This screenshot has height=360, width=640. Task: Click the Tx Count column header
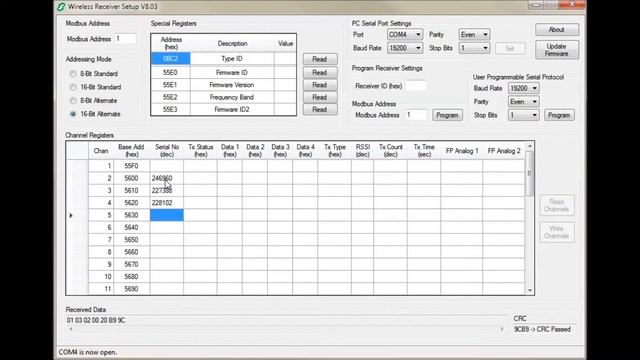pyautogui.click(x=391, y=151)
